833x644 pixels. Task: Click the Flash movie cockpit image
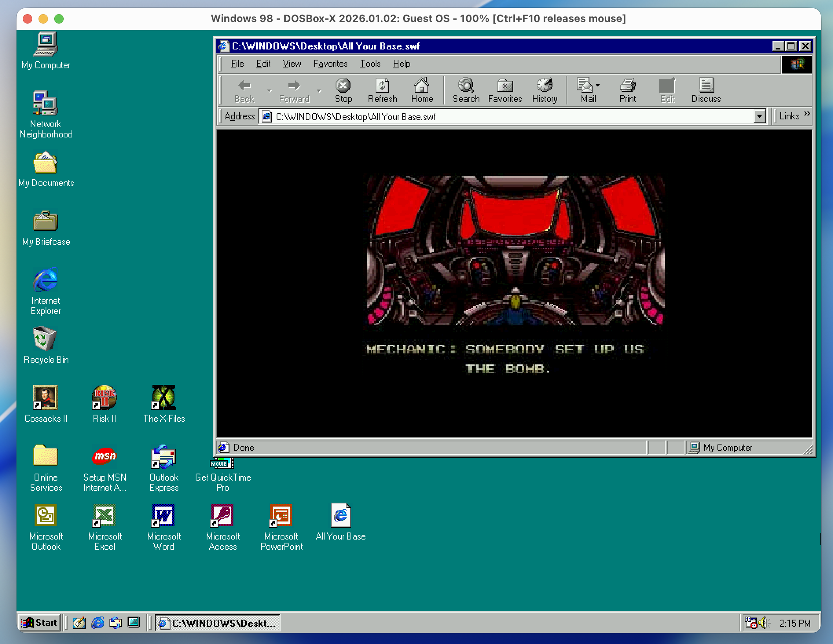516,251
